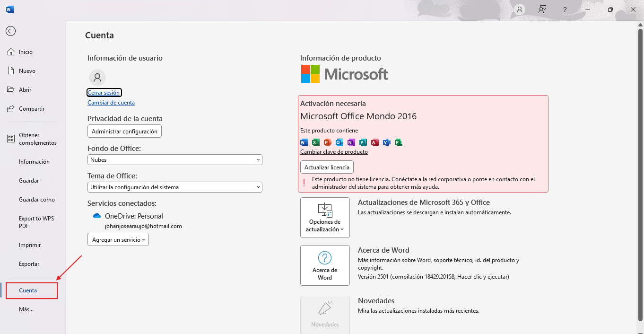The image size is (644, 334).
Task: Click the Cerrar sesión link
Action: click(x=104, y=93)
